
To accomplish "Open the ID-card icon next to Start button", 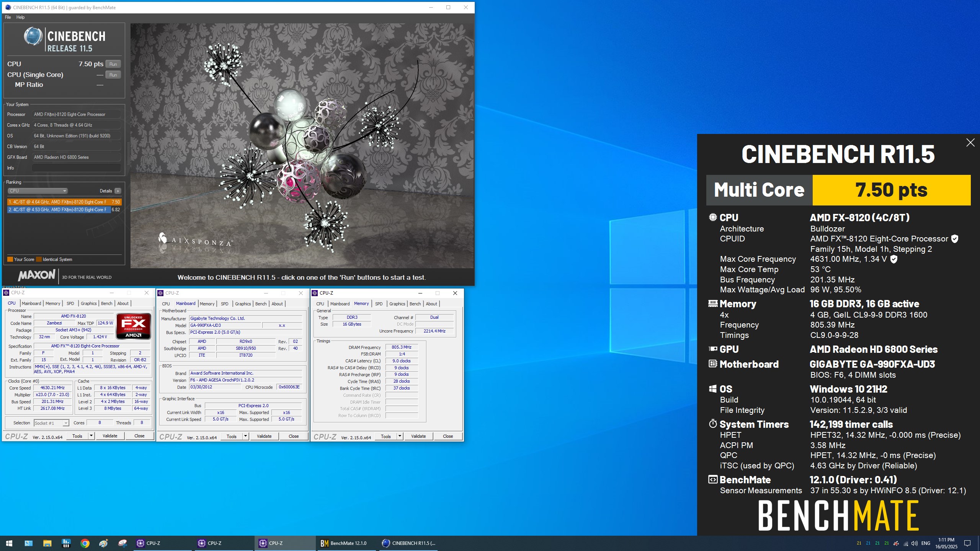I will (28, 543).
